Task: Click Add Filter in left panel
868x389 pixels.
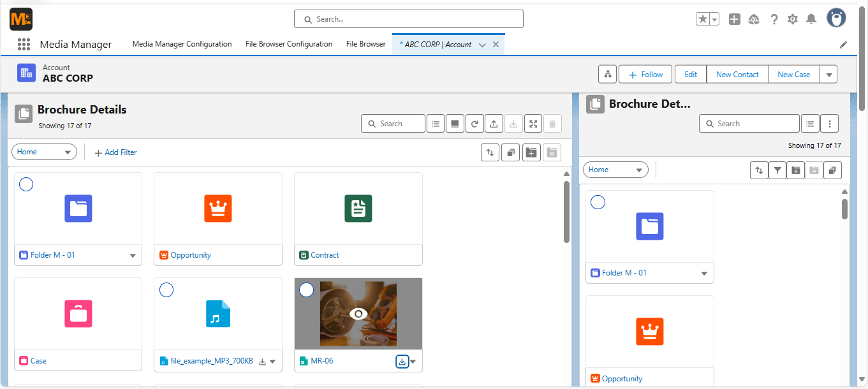Action: coord(115,152)
